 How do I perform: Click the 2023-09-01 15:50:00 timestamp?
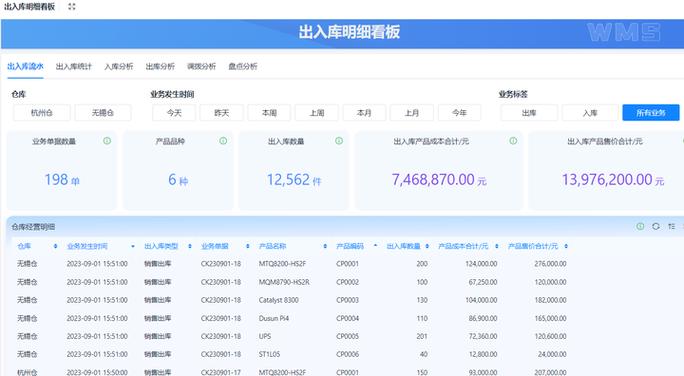click(97, 372)
